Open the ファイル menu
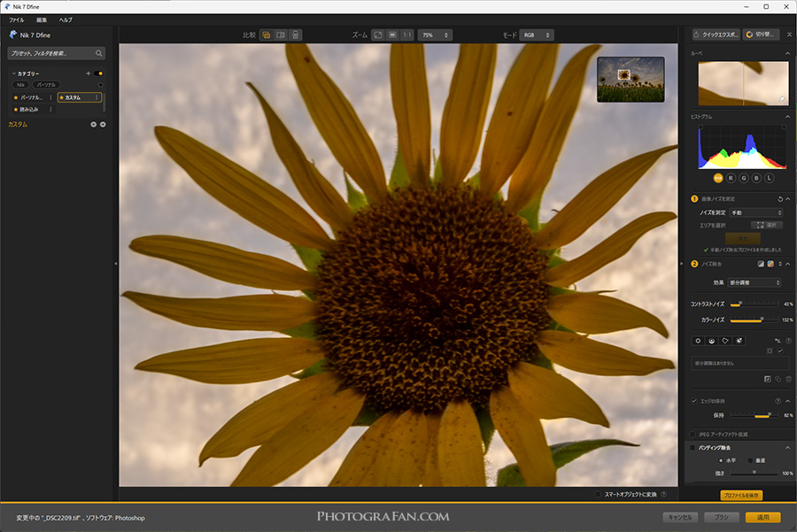This screenshot has height=532, width=797. click(16, 19)
